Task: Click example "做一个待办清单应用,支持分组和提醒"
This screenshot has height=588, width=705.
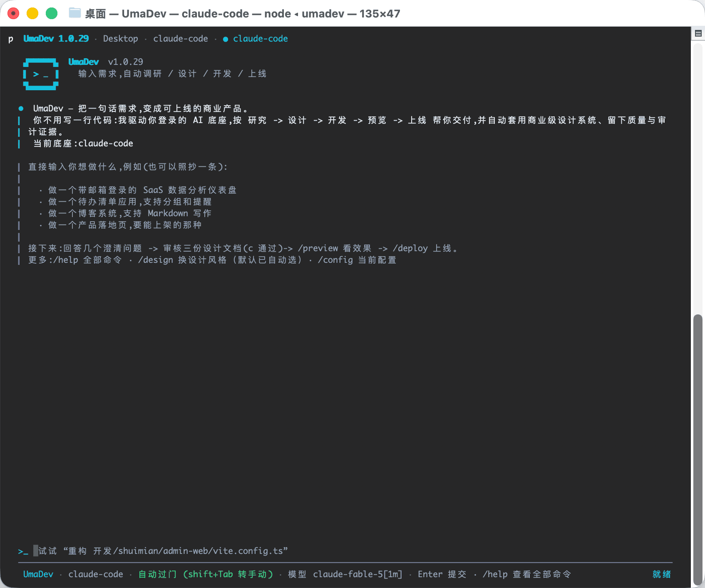Action: pos(130,202)
